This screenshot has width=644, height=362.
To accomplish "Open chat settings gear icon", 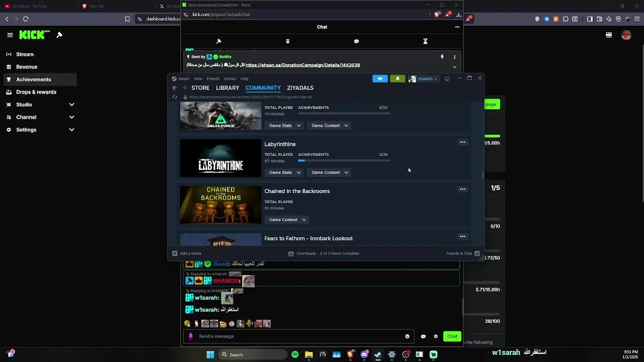I will 436,336.
